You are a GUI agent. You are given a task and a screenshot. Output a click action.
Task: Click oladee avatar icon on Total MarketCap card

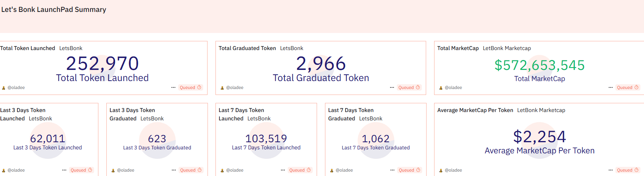click(440, 88)
